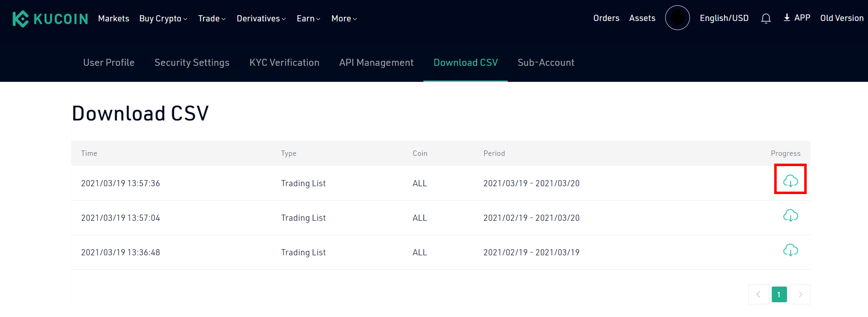Click period 2021/02/19 - 2021/03/20
Viewport: 868px width, 317px height.
[x=531, y=218]
